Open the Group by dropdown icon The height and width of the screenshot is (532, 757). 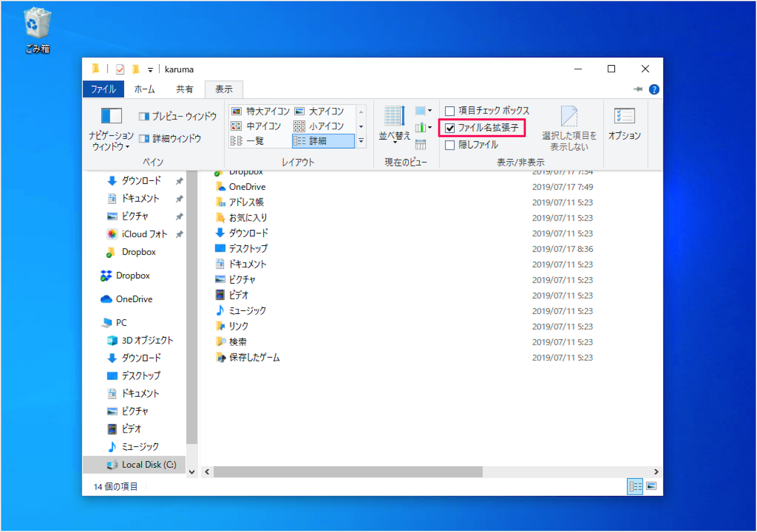click(x=423, y=111)
